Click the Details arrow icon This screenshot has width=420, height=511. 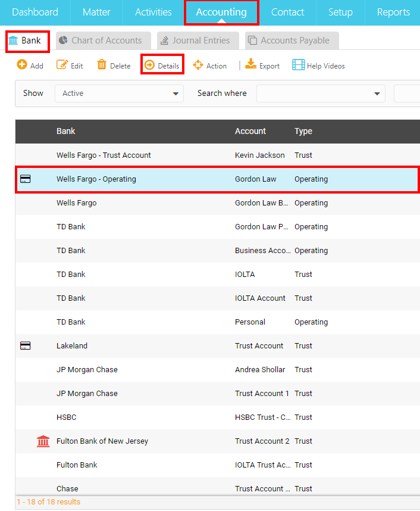[x=149, y=65]
